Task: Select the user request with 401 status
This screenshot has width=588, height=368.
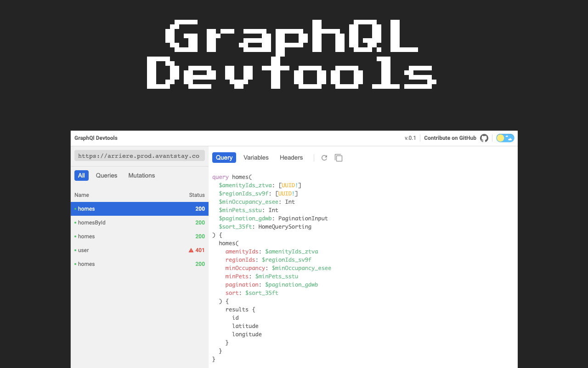Action: coord(140,250)
